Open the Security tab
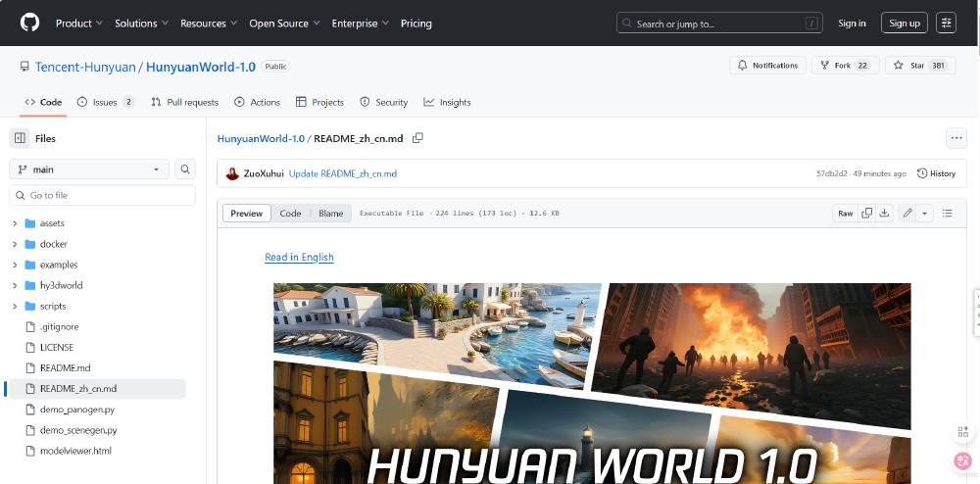Image resolution: width=980 pixels, height=484 pixels. pyautogui.click(x=384, y=102)
